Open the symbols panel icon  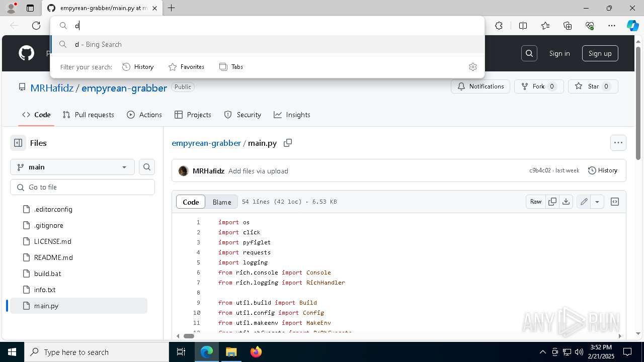(x=615, y=202)
